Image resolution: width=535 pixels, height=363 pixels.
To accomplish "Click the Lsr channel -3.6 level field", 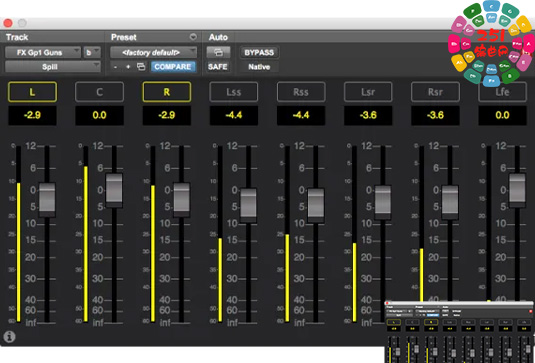I will [x=368, y=115].
